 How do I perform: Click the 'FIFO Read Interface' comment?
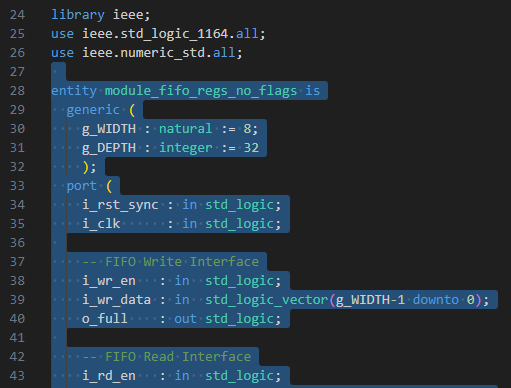point(167,357)
